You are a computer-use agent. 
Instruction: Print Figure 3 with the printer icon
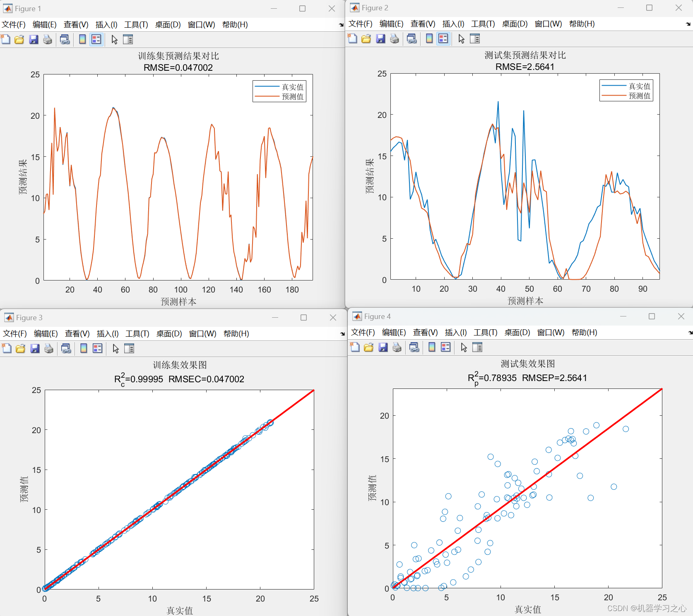click(x=49, y=348)
